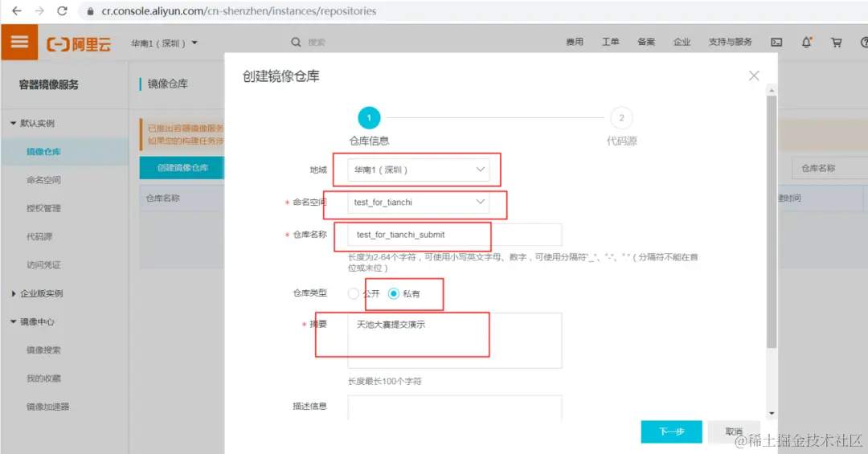This screenshot has width=868, height=454.
Task: Open the hamburger main menu
Action: [x=19, y=42]
